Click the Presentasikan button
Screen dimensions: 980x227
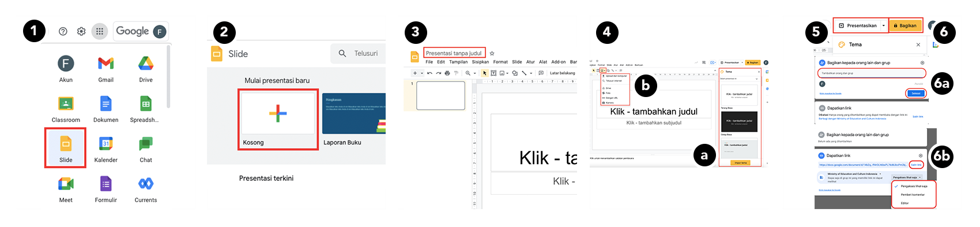click(x=857, y=25)
